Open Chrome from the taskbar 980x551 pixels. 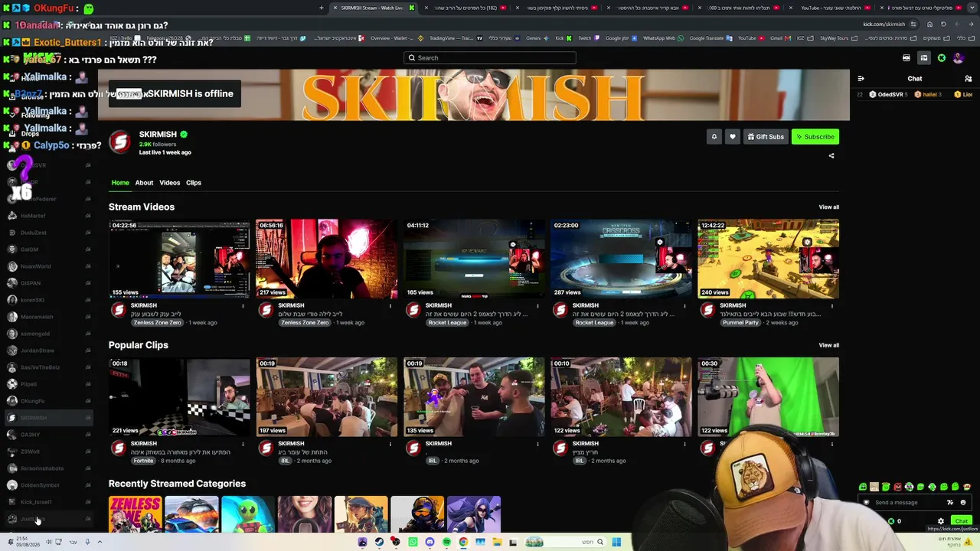point(463,543)
